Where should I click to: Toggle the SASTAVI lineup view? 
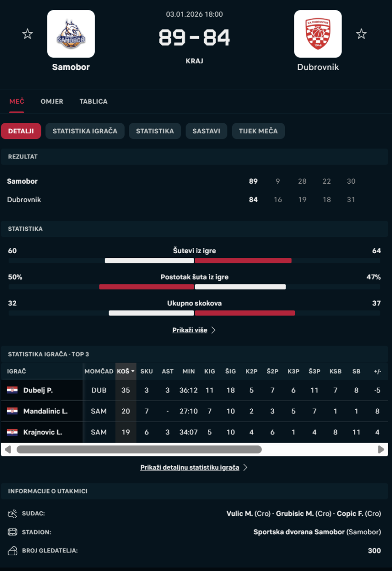click(x=206, y=131)
